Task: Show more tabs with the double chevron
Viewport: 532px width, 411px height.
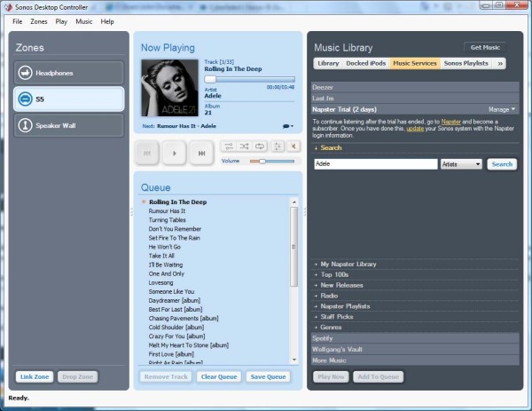Action: click(500, 64)
